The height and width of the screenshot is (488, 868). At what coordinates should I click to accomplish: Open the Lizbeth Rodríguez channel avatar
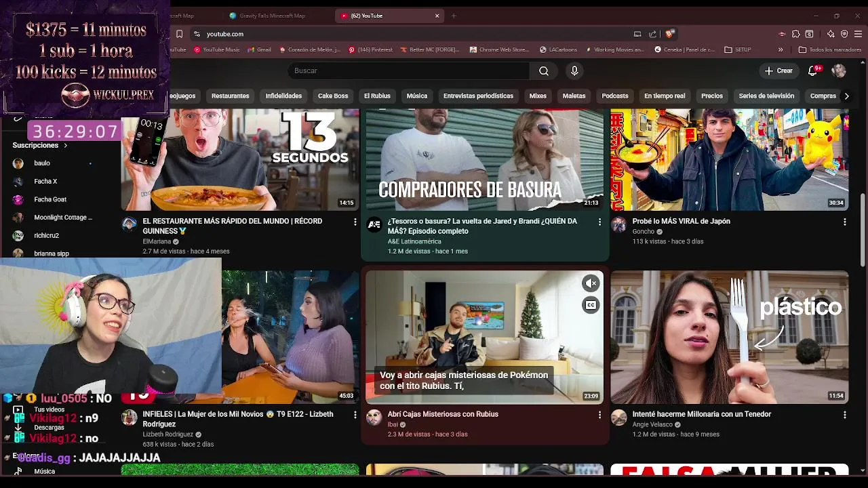pos(130,417)
